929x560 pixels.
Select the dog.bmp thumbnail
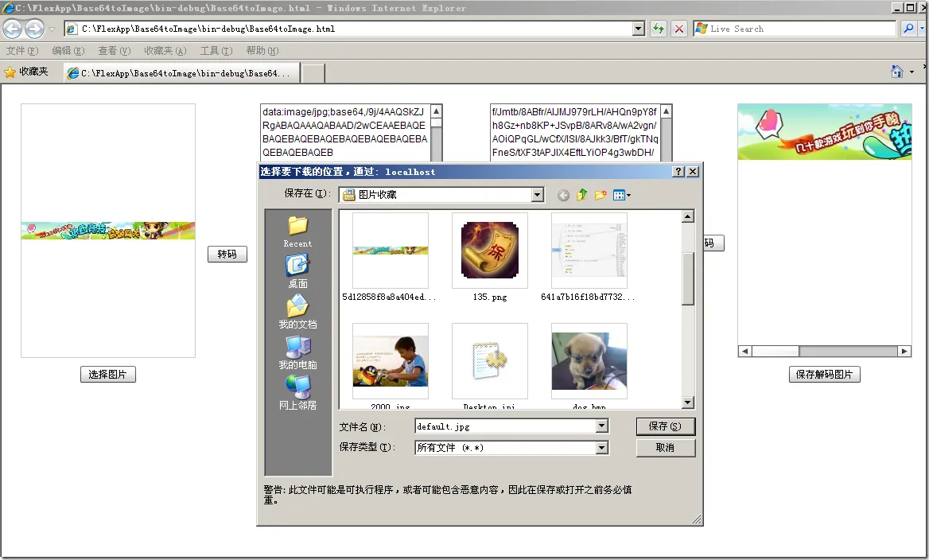pos(589,360)
